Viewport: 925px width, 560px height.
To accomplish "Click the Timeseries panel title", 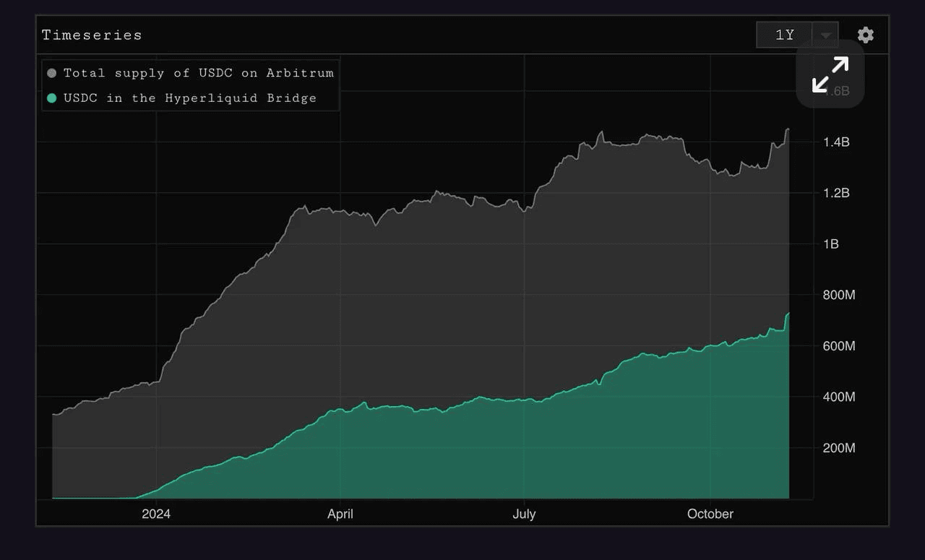I will [92, 35].
